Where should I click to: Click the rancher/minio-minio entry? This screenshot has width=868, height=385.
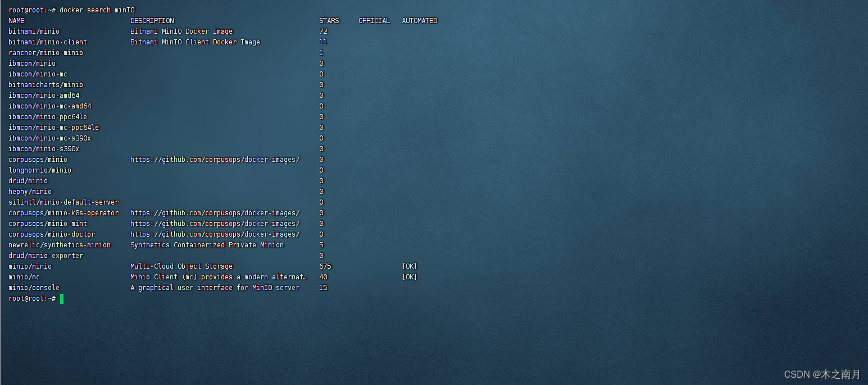[46, 53]
